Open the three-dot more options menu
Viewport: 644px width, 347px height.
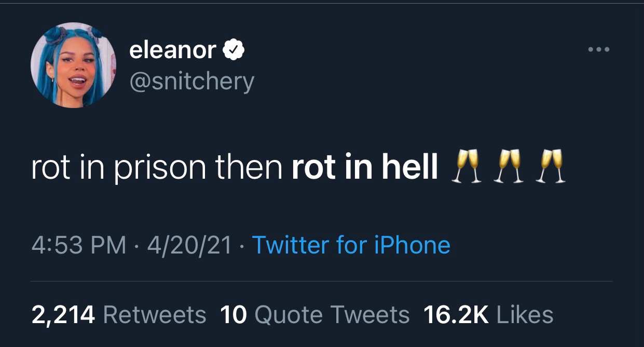(599, 50)
